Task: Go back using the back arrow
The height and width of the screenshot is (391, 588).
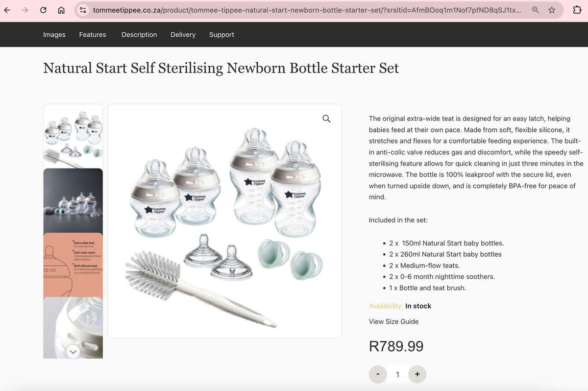Action: [x=7, y=10]
